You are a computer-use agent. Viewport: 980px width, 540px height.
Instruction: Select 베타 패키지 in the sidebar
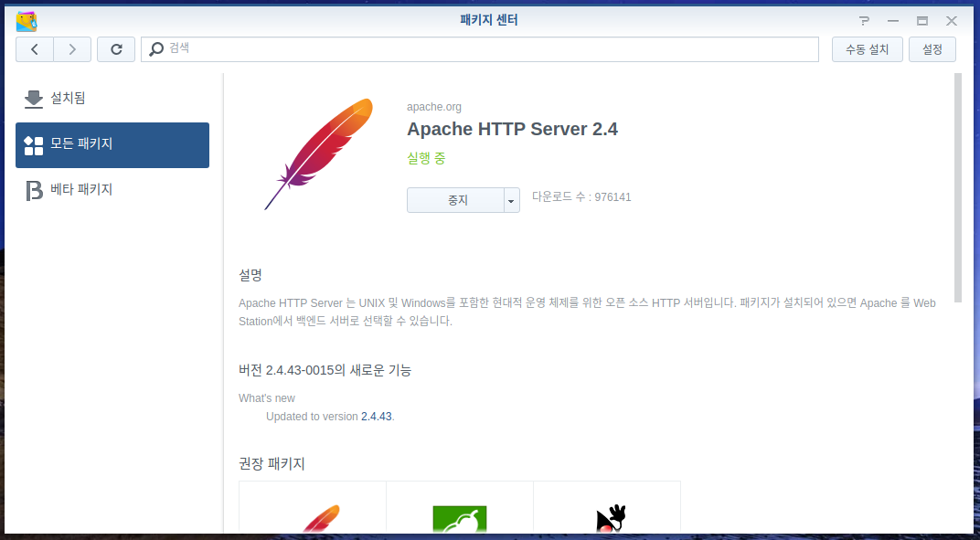[x=112, y=190]
